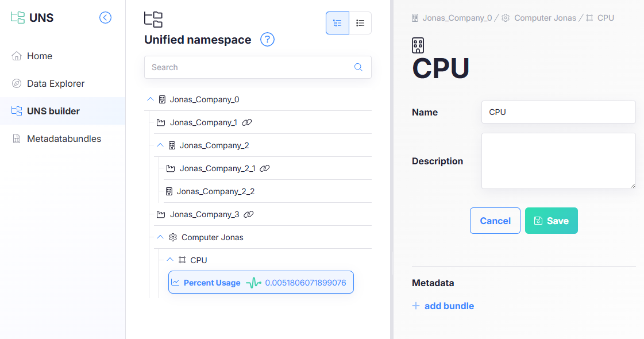The image size is (644, 339).
Task: Edit the Name input field
Action: coord(558,112)
